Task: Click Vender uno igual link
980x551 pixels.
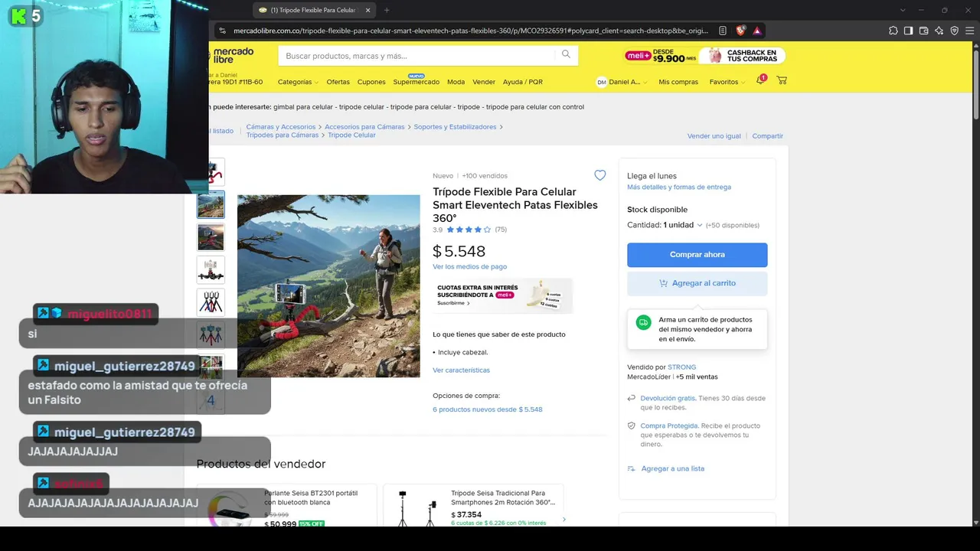Action: tap(714, 136)
